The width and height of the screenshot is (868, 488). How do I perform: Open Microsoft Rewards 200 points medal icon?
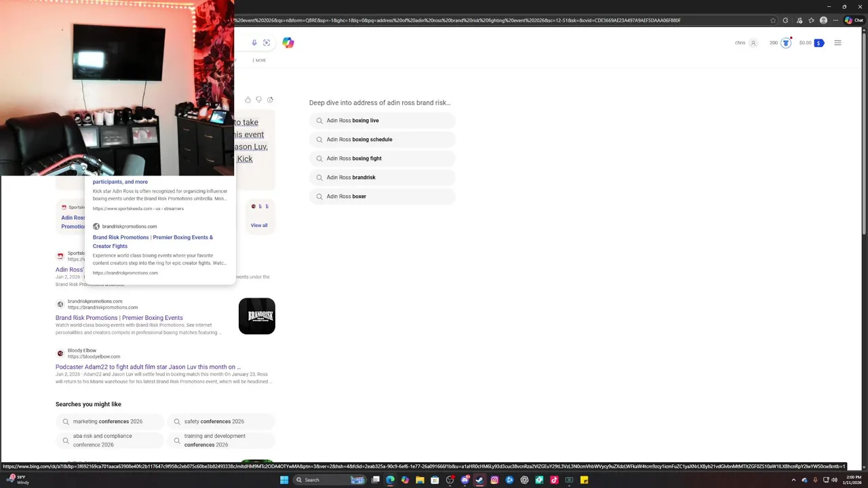786,43
